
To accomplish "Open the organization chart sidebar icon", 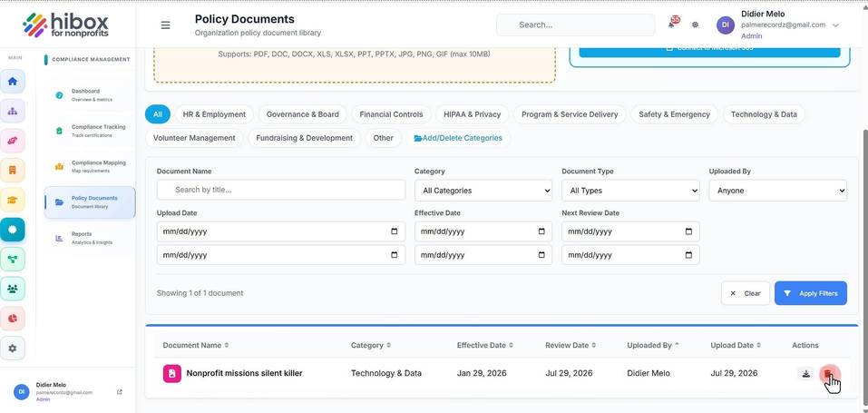I will (12, 111).
